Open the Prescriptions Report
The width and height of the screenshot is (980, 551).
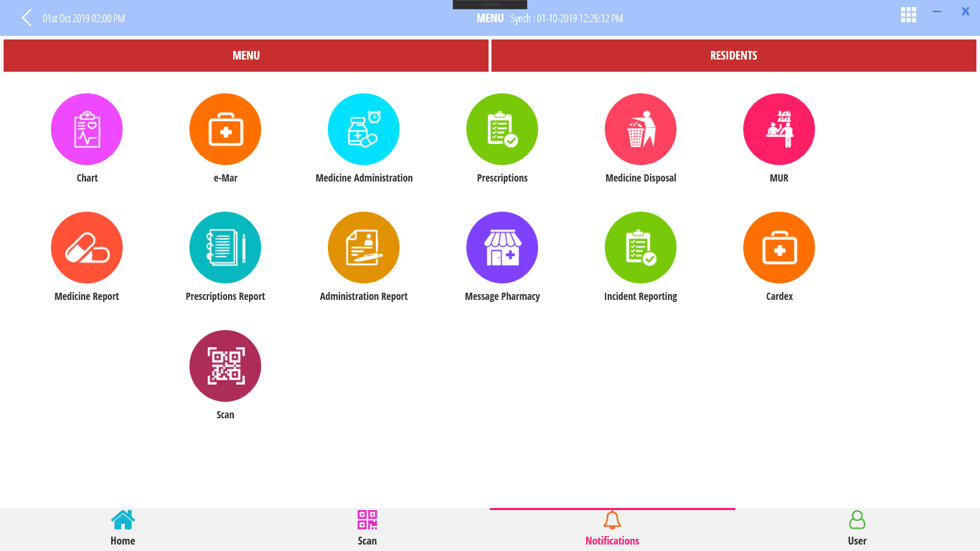coord(225,248)
